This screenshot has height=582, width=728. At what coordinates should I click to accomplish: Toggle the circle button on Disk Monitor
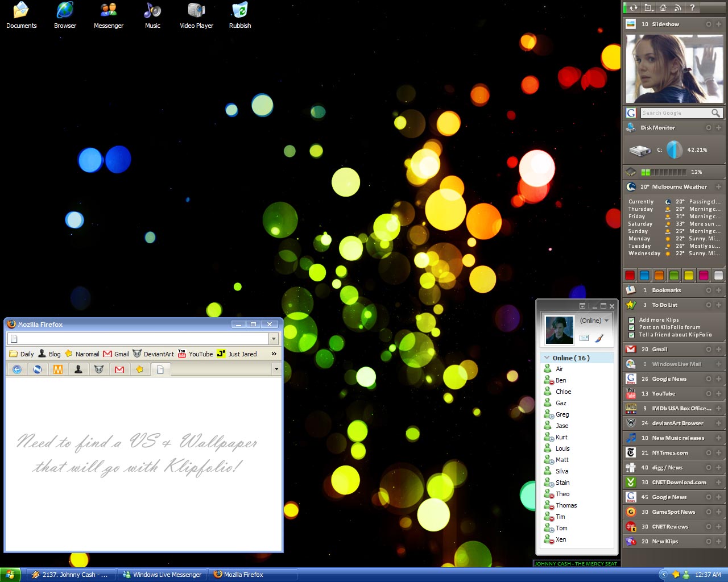(709, 127)
